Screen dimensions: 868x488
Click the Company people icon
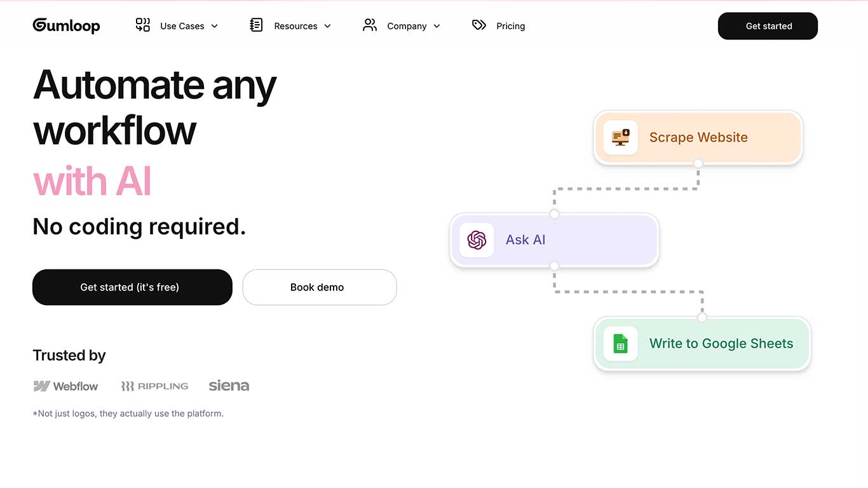369,25
